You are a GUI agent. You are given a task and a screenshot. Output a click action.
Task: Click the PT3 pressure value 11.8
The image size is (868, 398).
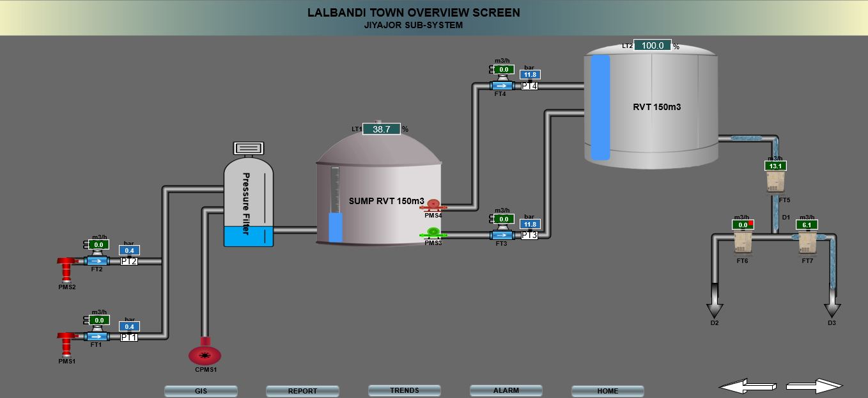pos(530,225)
